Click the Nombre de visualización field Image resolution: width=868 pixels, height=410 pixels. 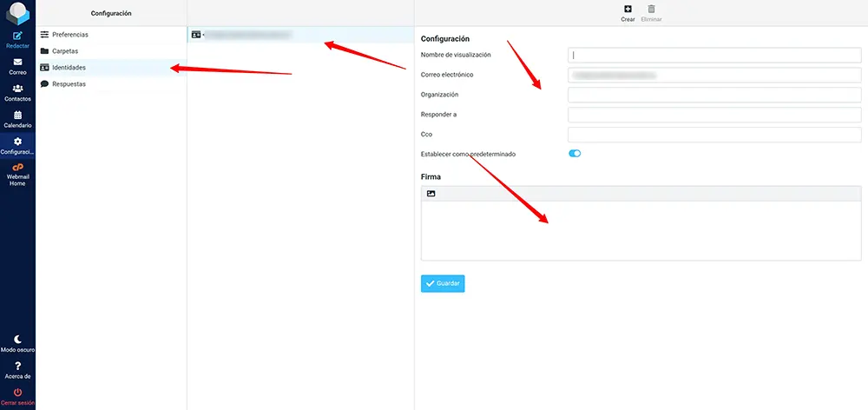click(713, 55)
